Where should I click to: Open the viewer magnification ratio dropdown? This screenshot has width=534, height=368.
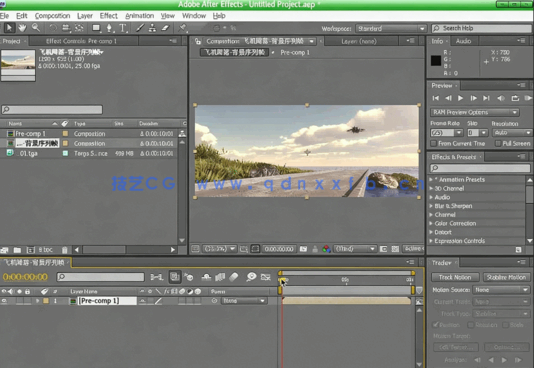pos(219,249)
